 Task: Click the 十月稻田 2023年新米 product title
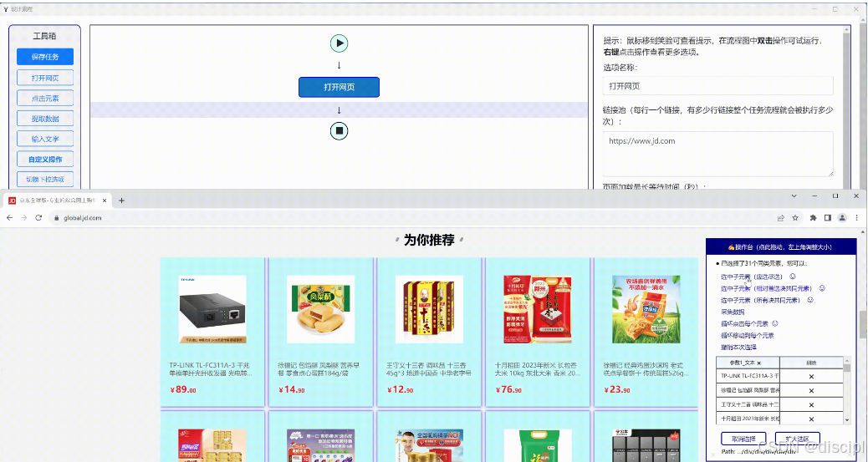click(x=537, y=369)
